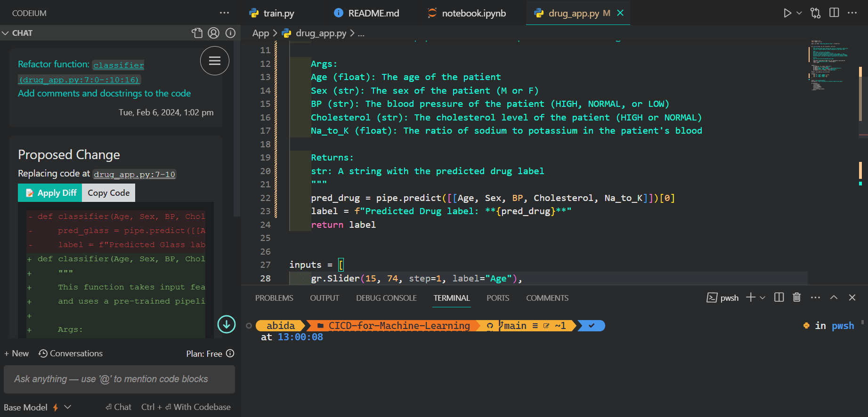Open the DEBUG CONSOLE tab
The image size is (868, 417).
[386, 298]
